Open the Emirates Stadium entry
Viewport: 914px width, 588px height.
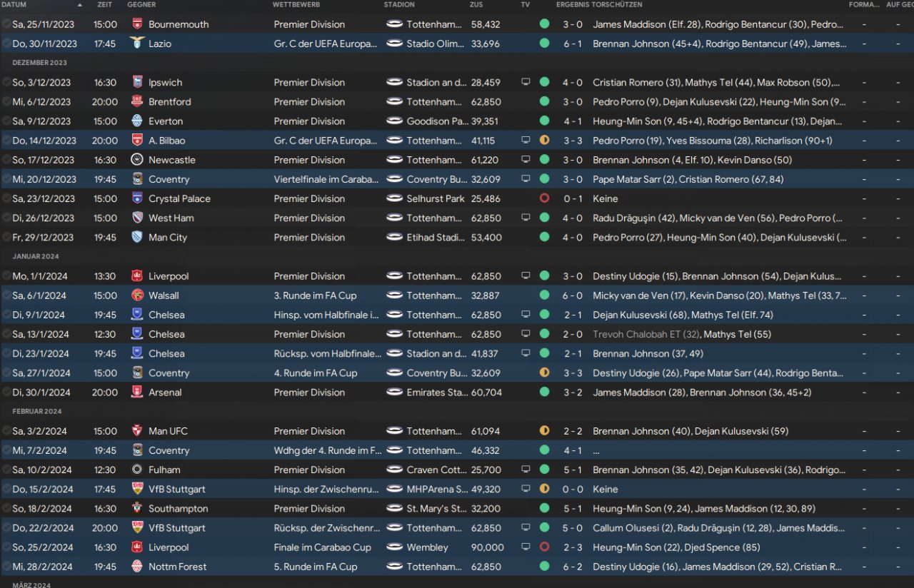(x=436, y=392)
